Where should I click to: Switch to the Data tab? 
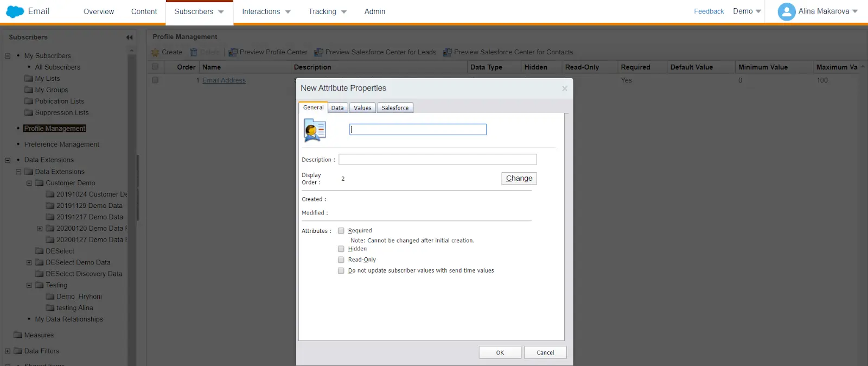pyautogui.click(x=337, y=108)
